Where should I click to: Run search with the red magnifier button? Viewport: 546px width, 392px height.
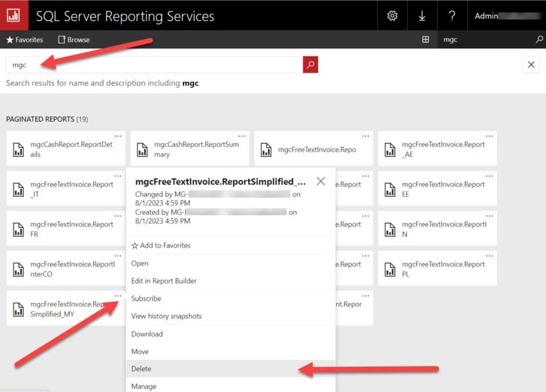coord(311,65)
